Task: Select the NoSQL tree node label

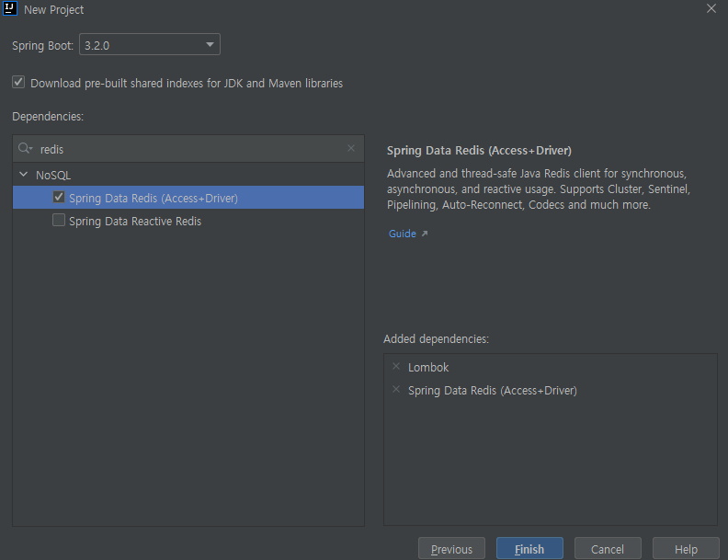Action: (53, 175)
